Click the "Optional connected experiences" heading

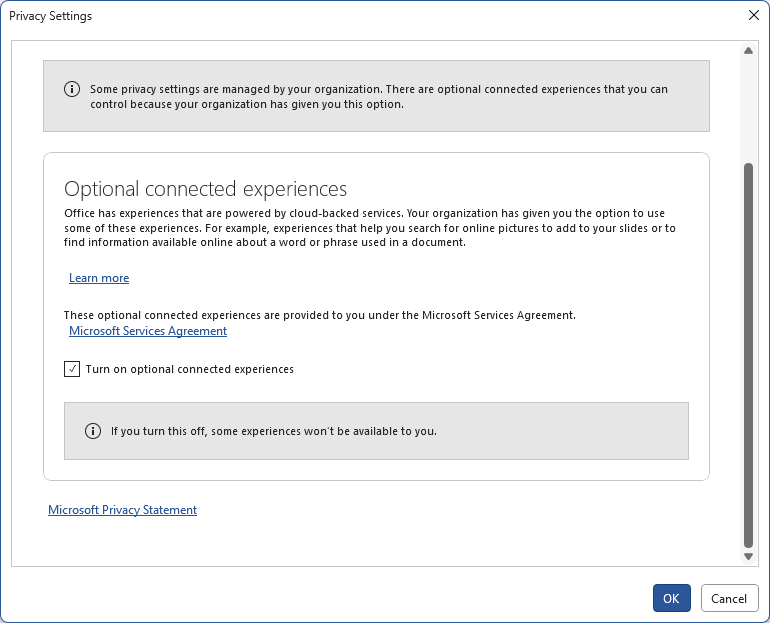(x=205, y=189)
